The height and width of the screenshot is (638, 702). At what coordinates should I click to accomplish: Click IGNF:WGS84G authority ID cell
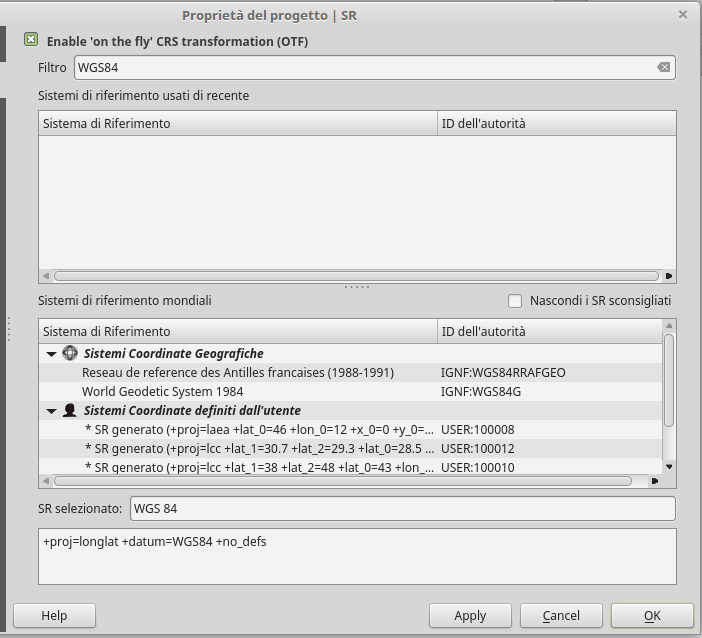tap(481, 392)
